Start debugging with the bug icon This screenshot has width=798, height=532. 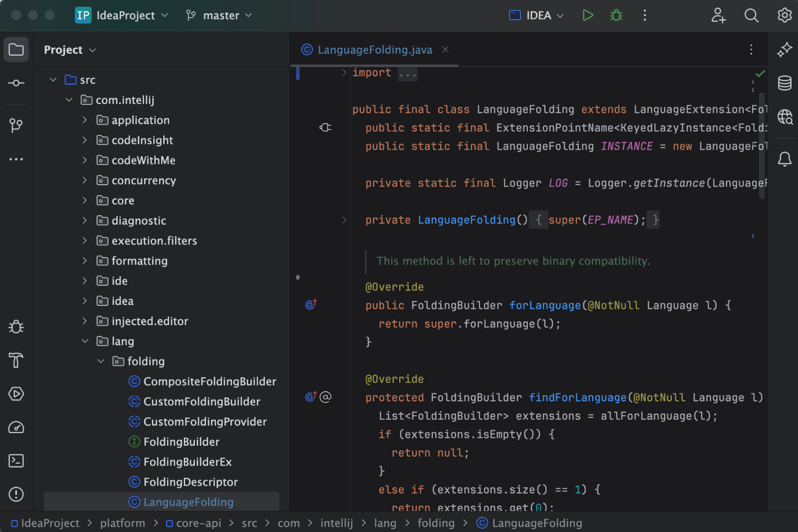click(616, 15)
